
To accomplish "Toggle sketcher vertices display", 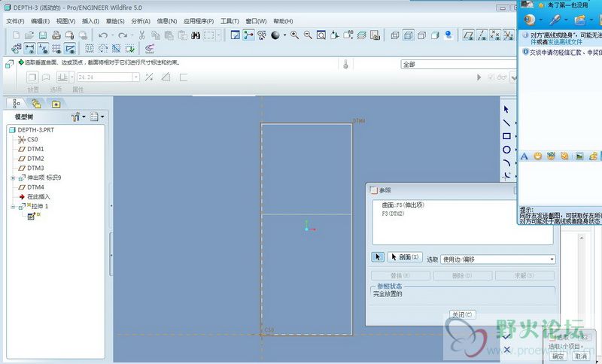I will coord(70,49).
